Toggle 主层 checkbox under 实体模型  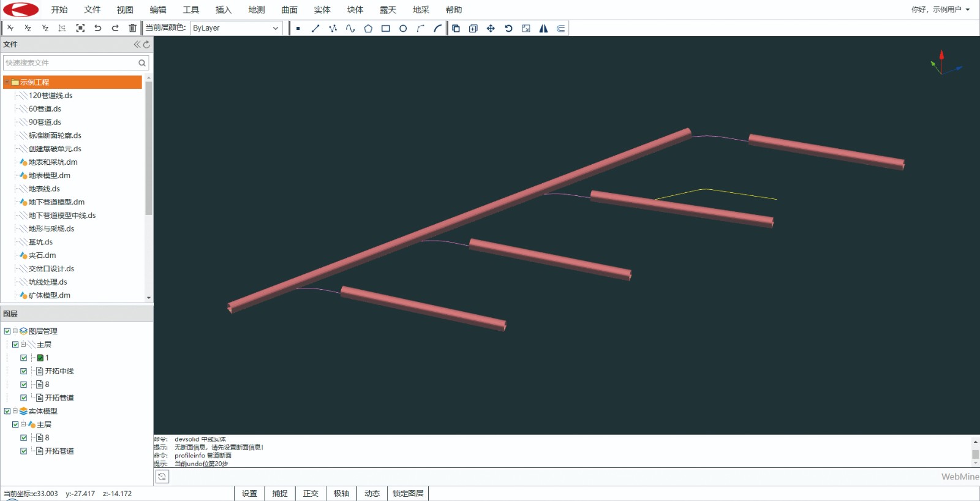coord(15,424)
